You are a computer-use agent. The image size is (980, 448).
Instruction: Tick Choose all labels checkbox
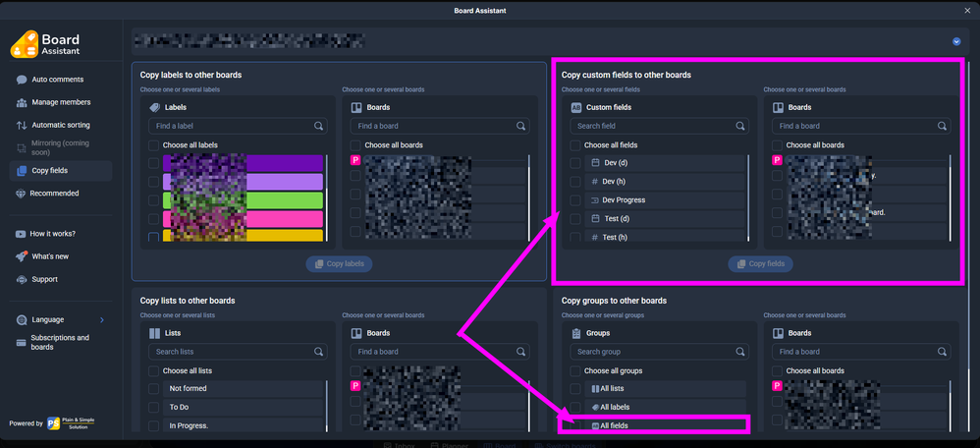click(x=153, y=145)
